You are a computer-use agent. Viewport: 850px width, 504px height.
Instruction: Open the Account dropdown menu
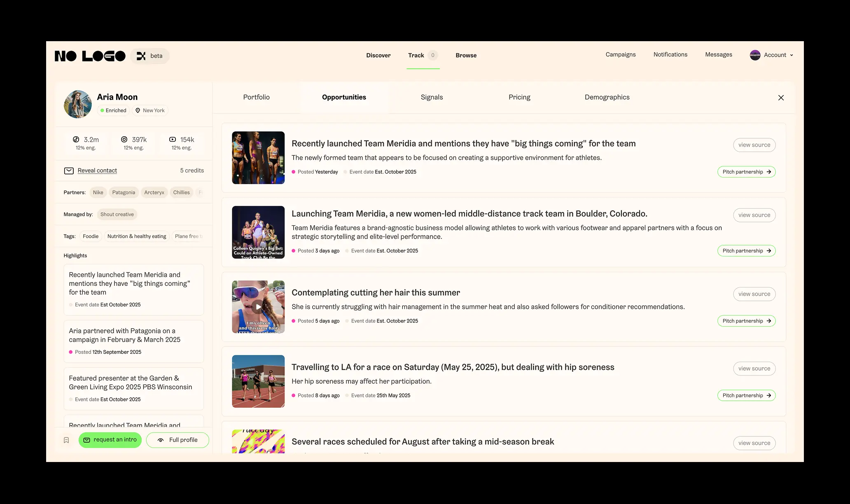(778, 55)
